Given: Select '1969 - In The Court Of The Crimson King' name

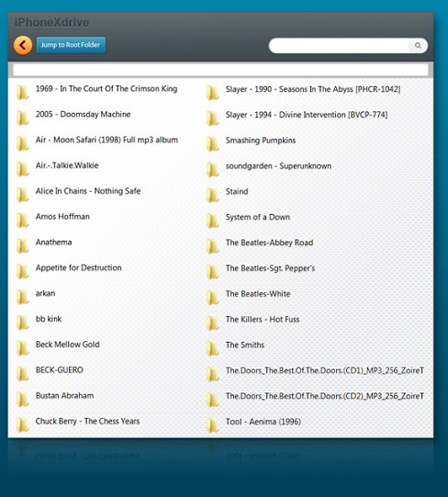Looking at the screenshot, I should pos(107,89).
